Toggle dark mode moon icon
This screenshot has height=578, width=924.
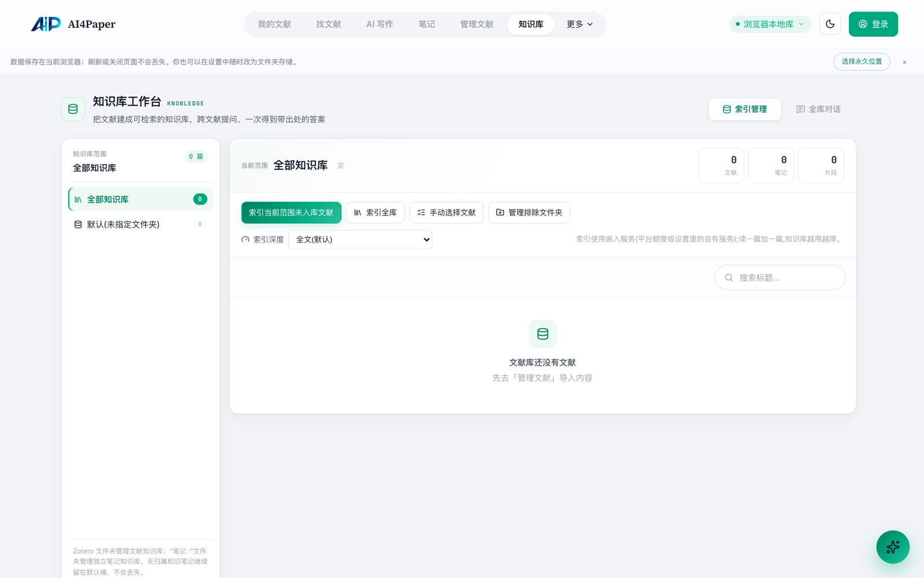pos(830,24)
